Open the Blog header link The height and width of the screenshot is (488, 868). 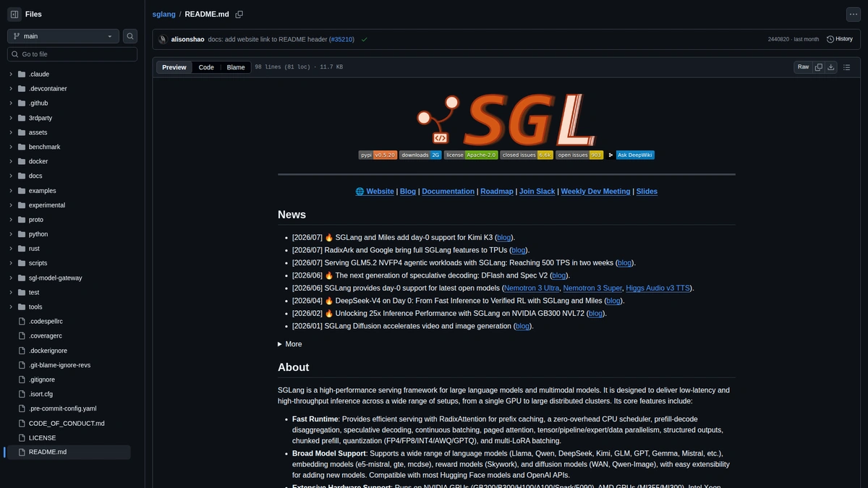(408, 192)
